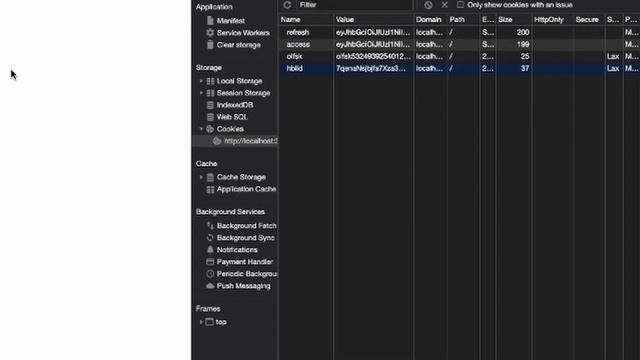Click the Push Messaging cloud icon
This screenshot has width=640, height=360.
210,286
